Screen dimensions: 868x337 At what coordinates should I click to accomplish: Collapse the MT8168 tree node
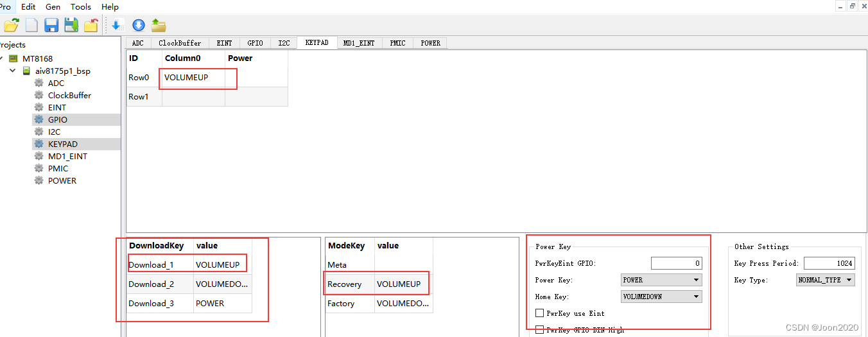point(1,58)
